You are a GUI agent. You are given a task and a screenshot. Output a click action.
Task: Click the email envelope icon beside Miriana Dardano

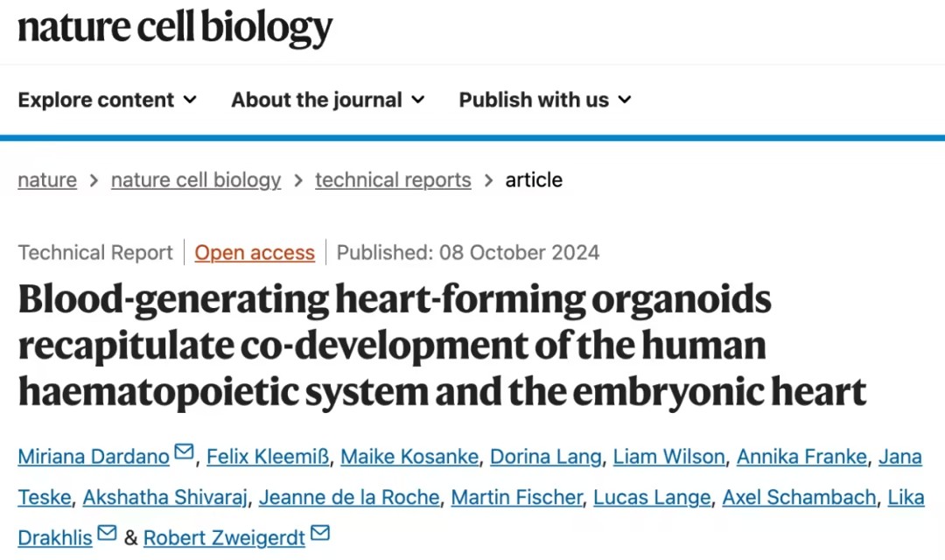pyautogui.click(x=184, y=451)
